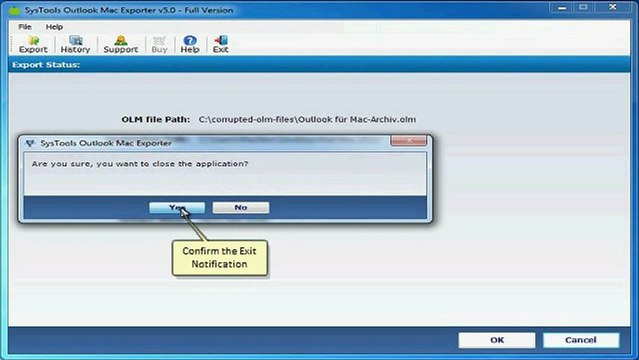Click the SysTools dialog title icon

[x=31, y=144]
